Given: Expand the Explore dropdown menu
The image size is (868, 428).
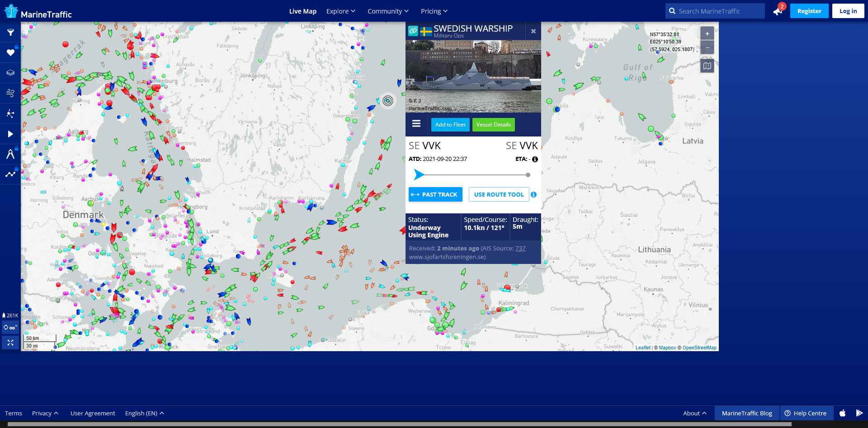Looking at the screenshot, I should click(341, 11).
